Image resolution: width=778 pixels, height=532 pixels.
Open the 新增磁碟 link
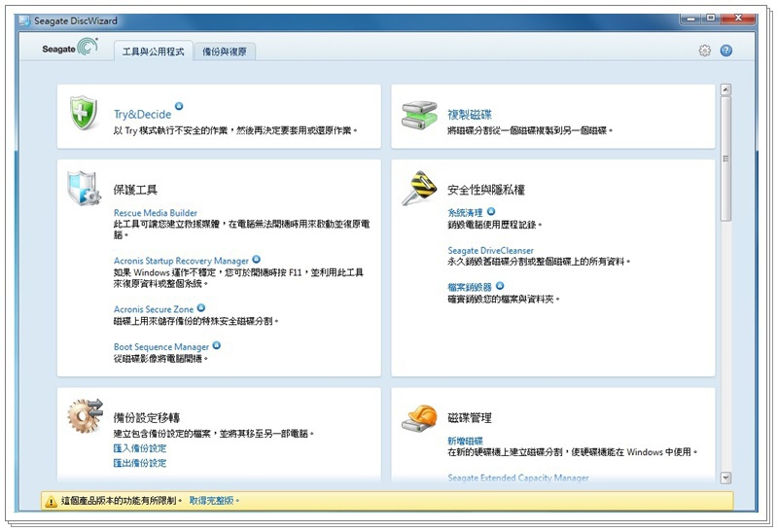pyautogui.click(x=465, y=441)
